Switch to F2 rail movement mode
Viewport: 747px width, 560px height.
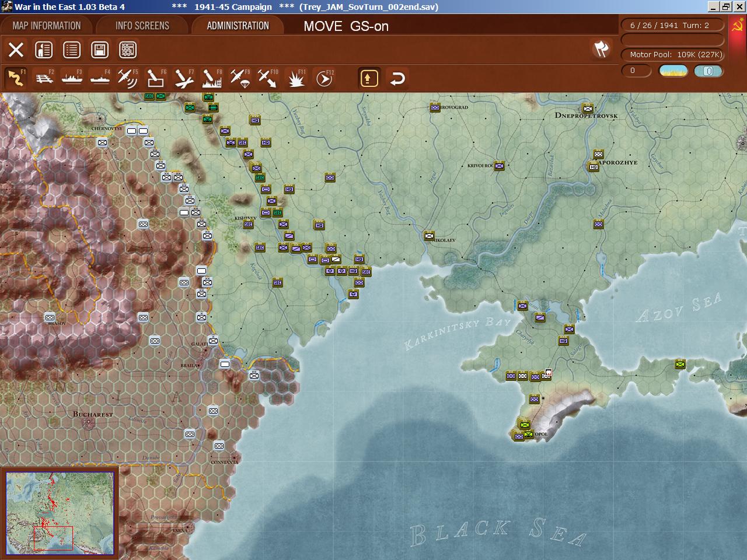pos(44,78)
